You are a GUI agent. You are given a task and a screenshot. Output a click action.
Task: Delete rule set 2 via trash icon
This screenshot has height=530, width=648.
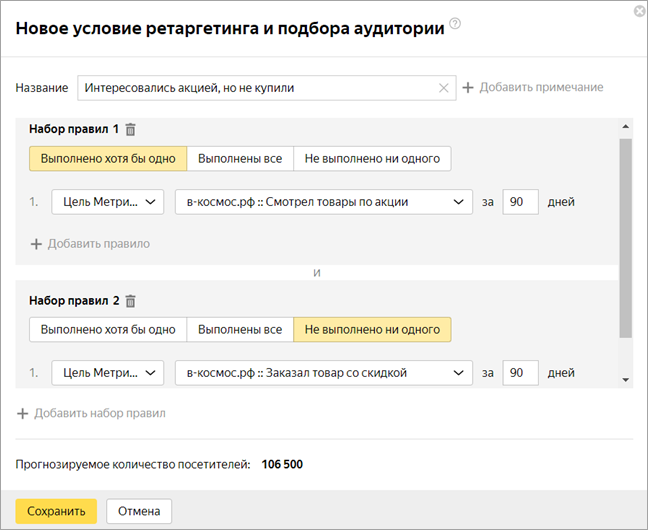[131, 300]
